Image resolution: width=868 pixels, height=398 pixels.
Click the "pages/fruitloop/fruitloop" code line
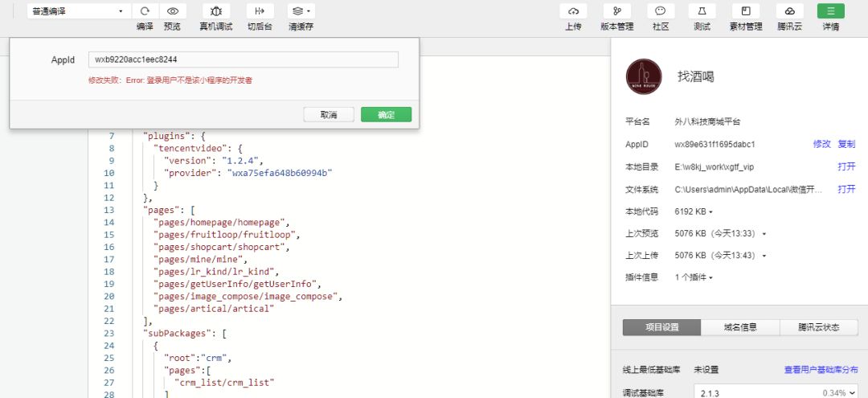point(227,235)
